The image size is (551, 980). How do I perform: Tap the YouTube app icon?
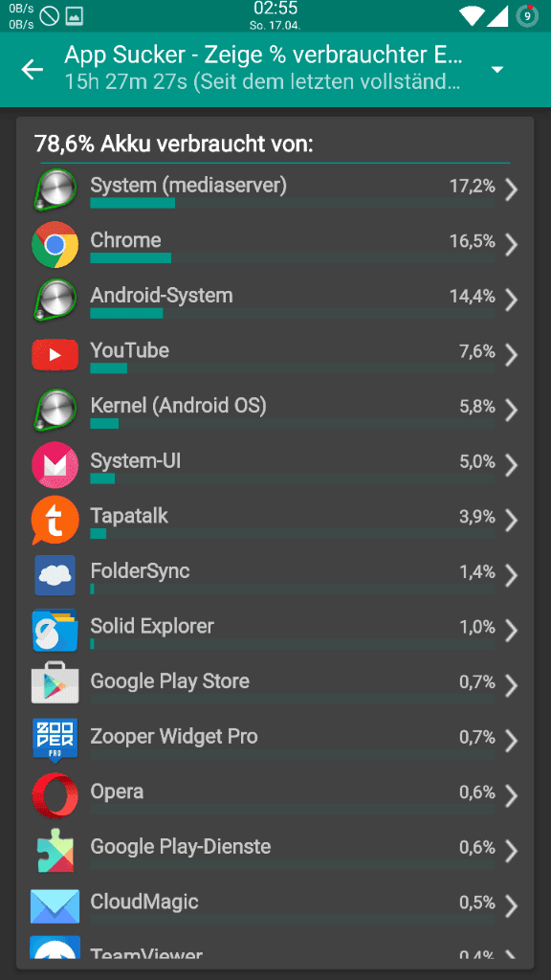55,354
